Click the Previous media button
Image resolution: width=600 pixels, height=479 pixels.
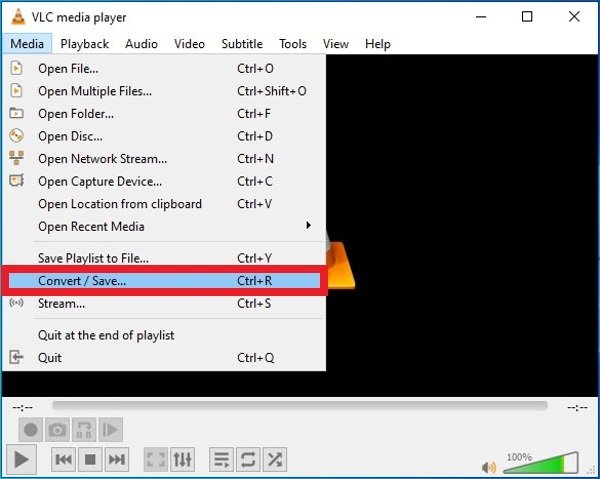click(64, 459)
